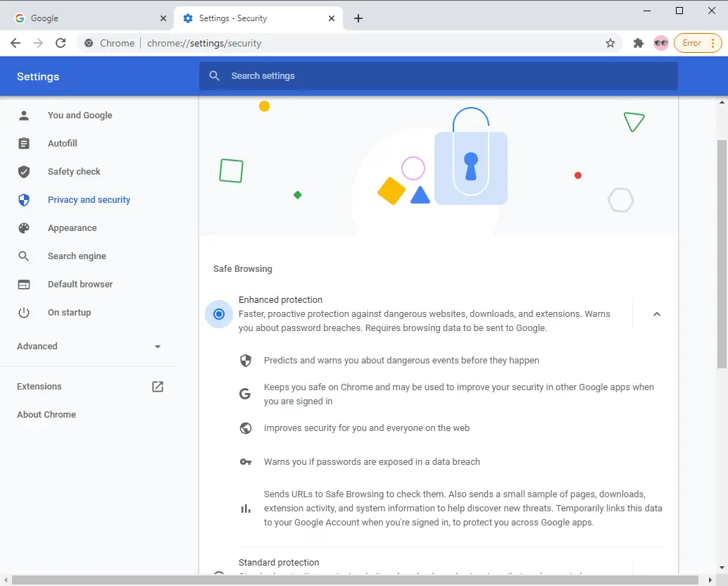
Task: Reload the current page
Action: [61, 43]
